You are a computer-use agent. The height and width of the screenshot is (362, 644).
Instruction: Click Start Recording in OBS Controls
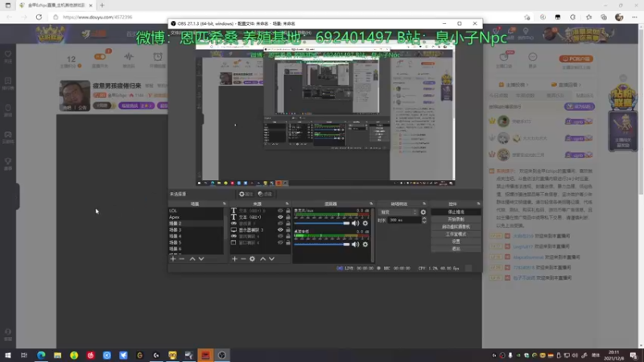pos(456,219)
